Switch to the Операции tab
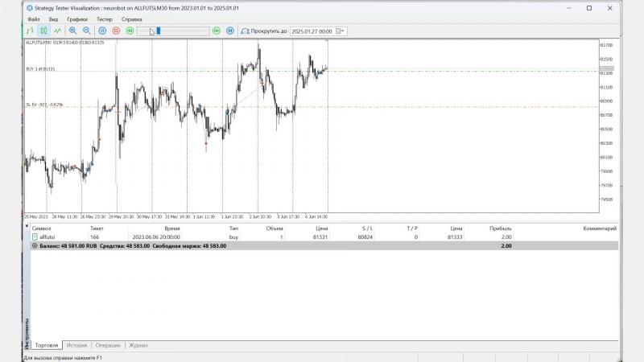This screenshot has height=362, width=644. point(108,345)
